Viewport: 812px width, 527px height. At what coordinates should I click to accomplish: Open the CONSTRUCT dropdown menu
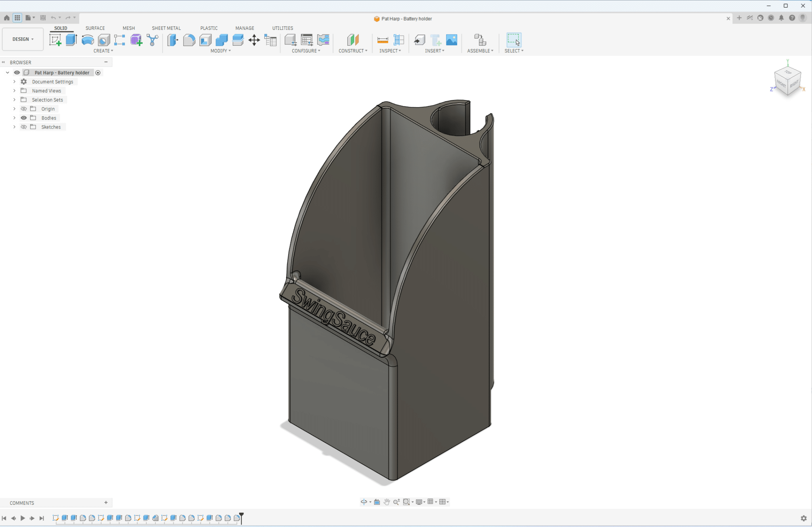coord(353,51)
